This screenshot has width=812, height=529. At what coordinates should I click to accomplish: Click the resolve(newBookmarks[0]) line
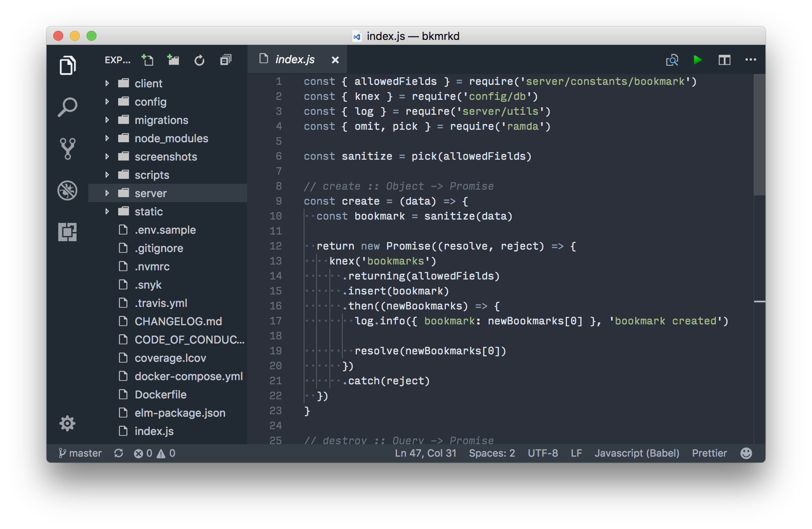(x=431, y=351)
